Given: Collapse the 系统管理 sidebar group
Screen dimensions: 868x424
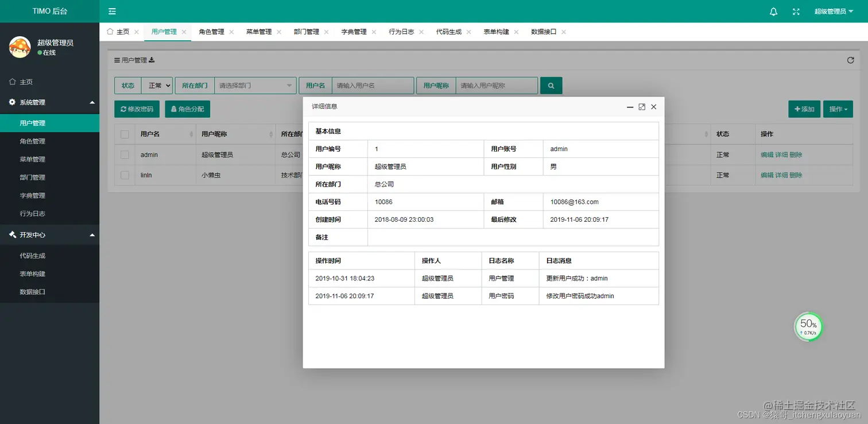Looking at the screenshot, I should [x=49, y=102].
